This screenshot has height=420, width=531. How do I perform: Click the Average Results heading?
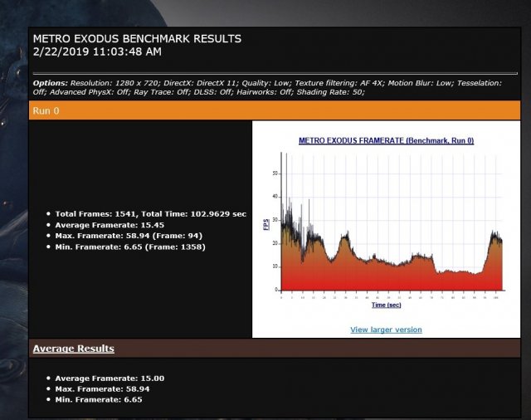(x=74, y=349)
